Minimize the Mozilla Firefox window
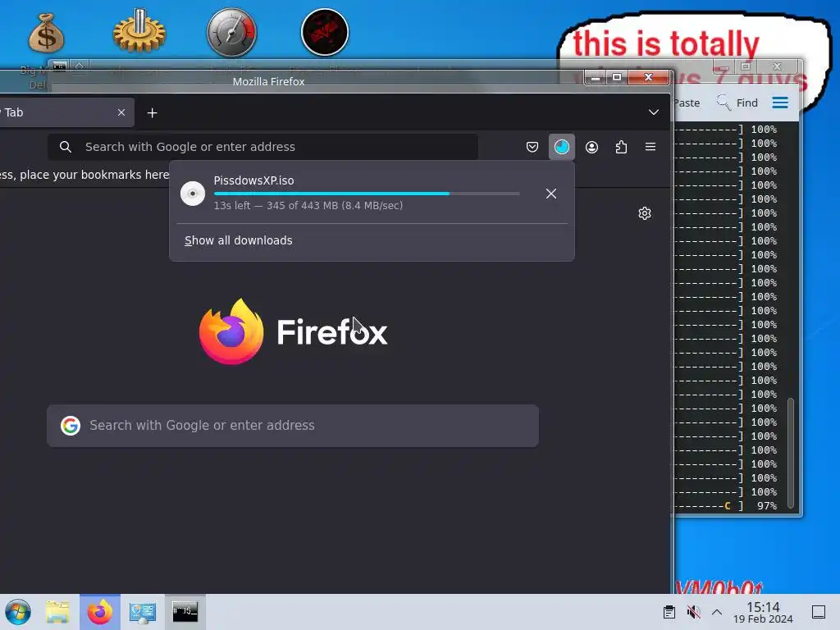 [596, 78]
